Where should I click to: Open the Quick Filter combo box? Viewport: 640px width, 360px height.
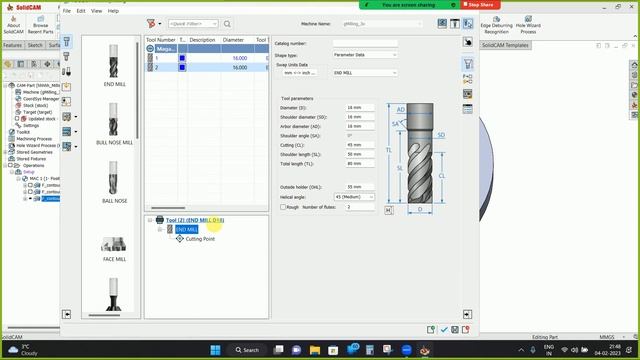point(193,24)
